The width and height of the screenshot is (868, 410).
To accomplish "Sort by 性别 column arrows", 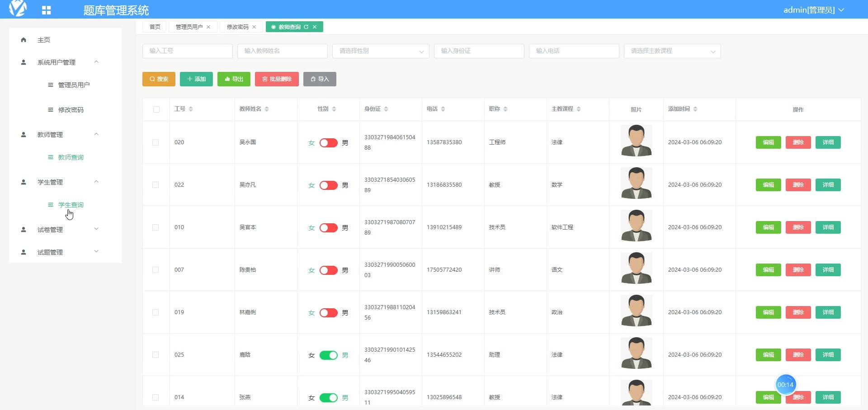I will (334, 109).
